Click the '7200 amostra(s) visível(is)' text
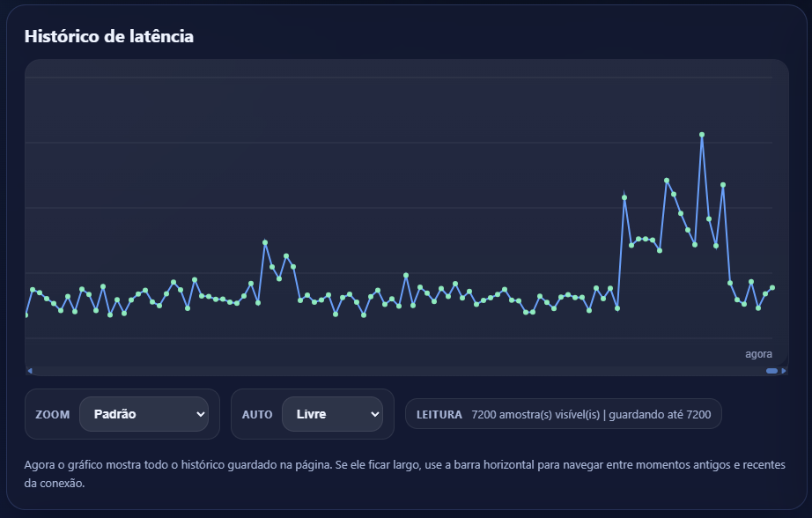812x518 pixels. coord(535,414)
